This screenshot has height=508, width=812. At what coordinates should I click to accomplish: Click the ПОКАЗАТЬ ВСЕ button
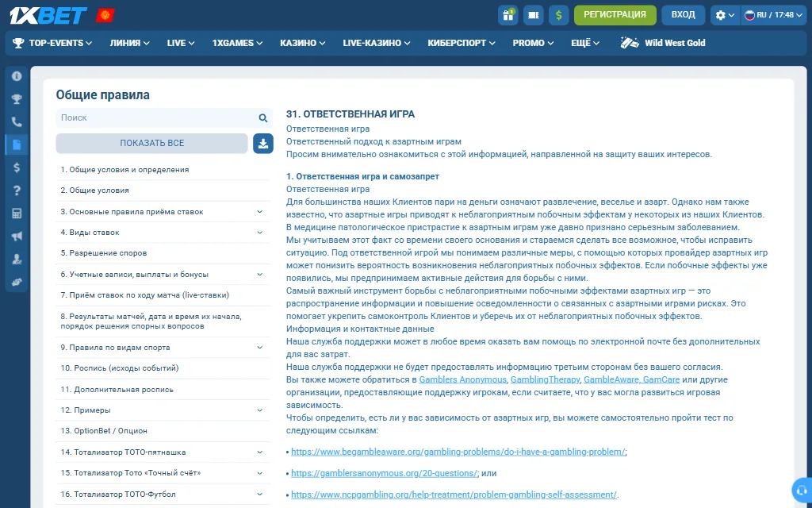coord(151,144)
